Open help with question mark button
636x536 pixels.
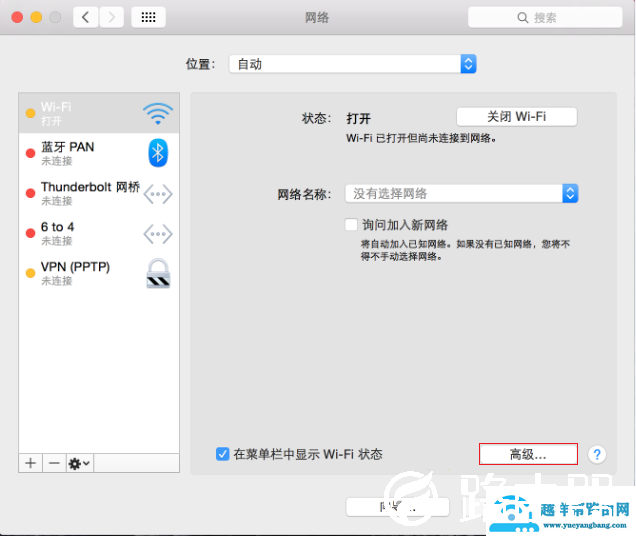(597, 454)
